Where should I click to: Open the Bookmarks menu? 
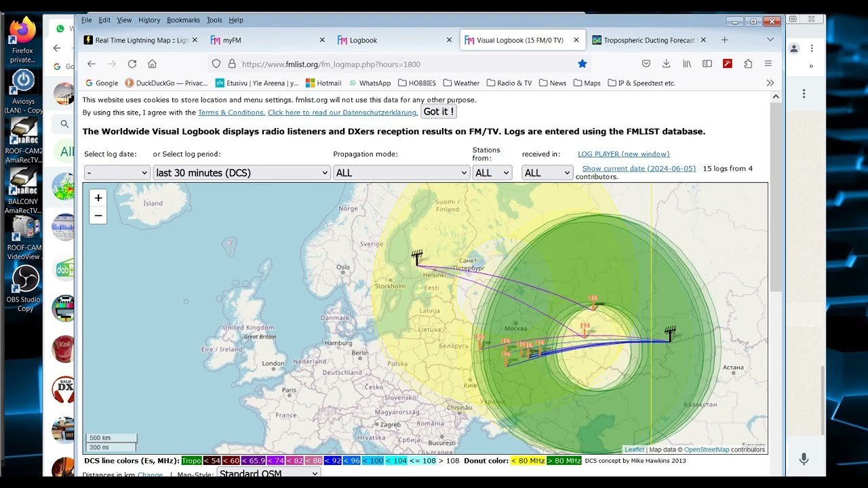click(183, 20)
